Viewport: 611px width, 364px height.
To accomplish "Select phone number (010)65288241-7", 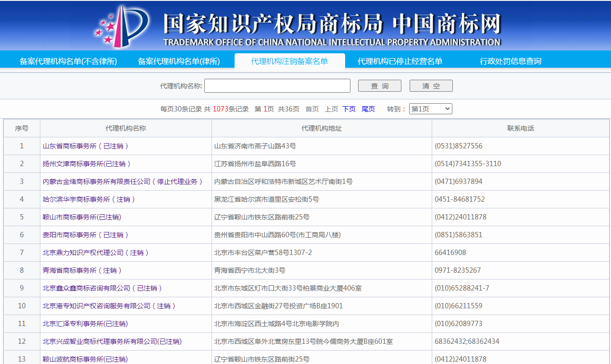I will 462,288.
